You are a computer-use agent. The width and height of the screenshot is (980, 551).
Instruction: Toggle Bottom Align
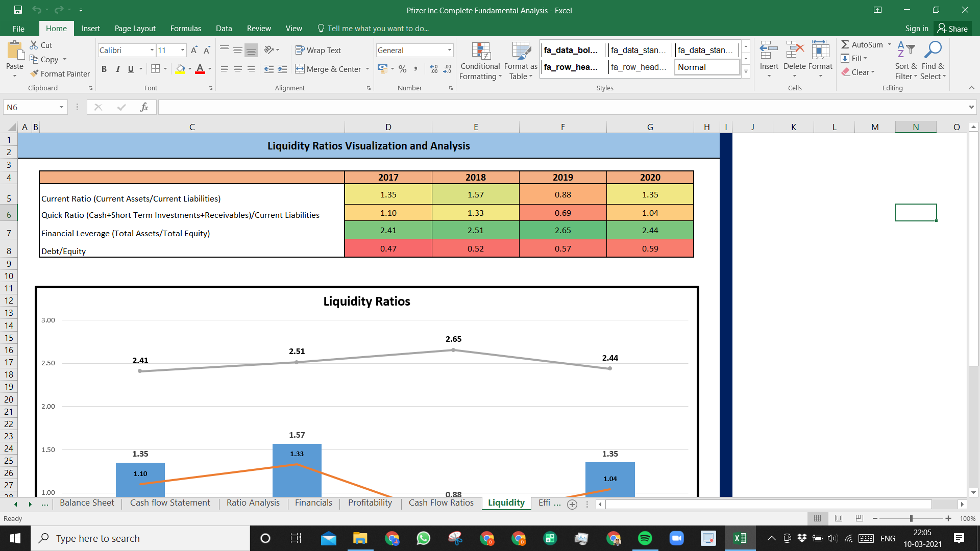(x=251, y=50)
